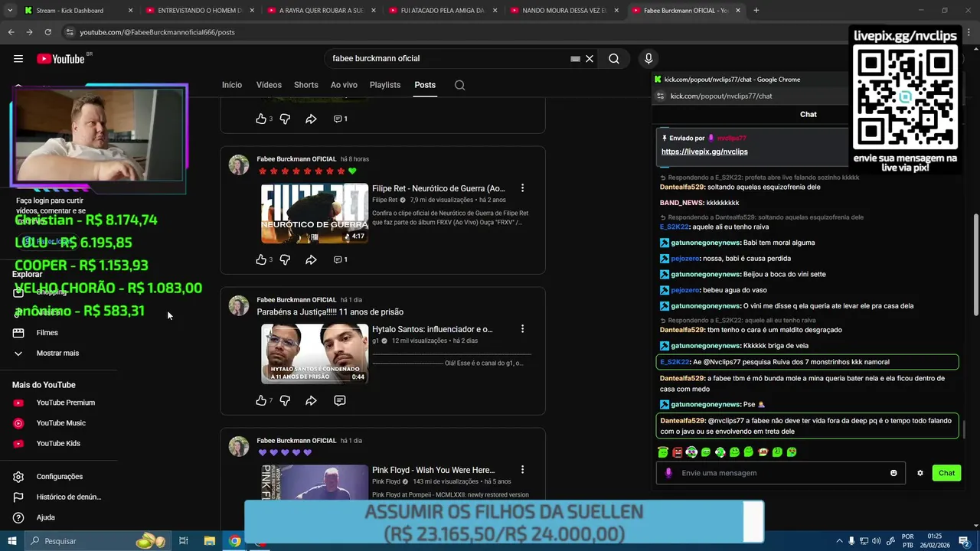Image resolution: width=980 pixels, height=551 pixels.
Task: Search within the channel using magnifier icon
Action: [459, 85]
